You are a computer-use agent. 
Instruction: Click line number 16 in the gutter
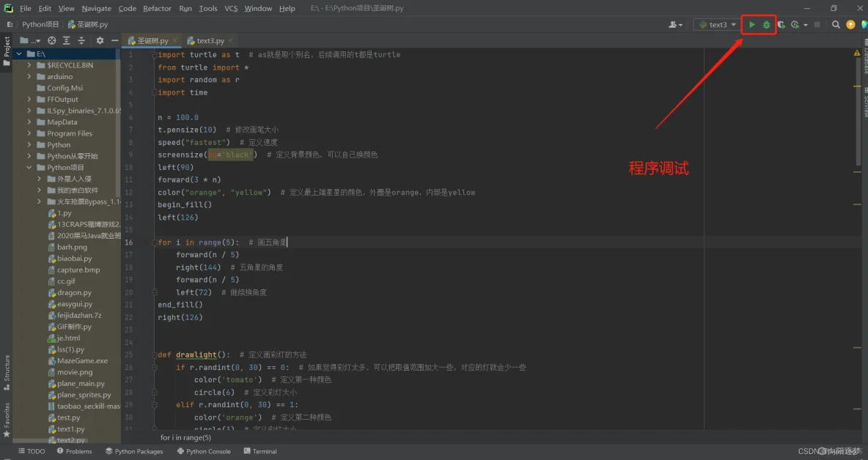(x=128, y=242)
